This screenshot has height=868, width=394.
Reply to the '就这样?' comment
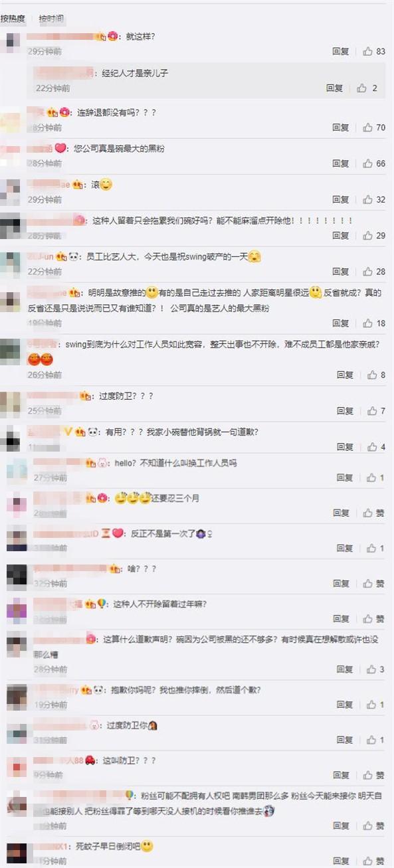click(x=341, y=51)
